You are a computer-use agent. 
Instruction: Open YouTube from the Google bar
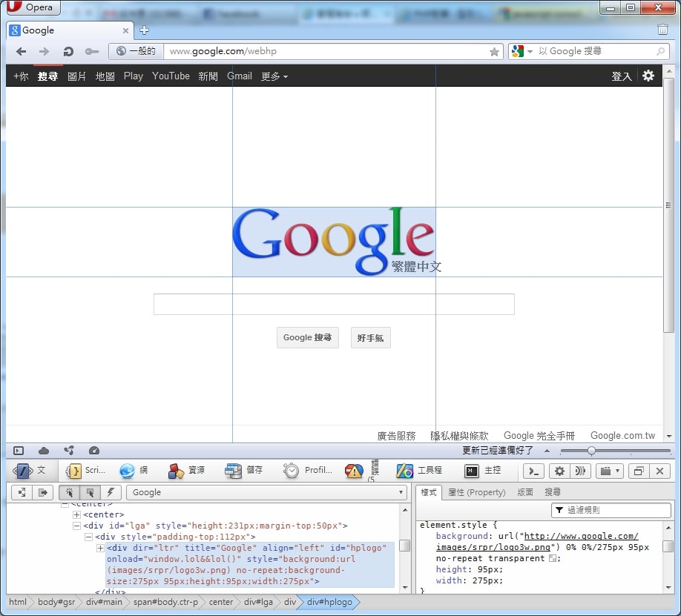(171, 76)
